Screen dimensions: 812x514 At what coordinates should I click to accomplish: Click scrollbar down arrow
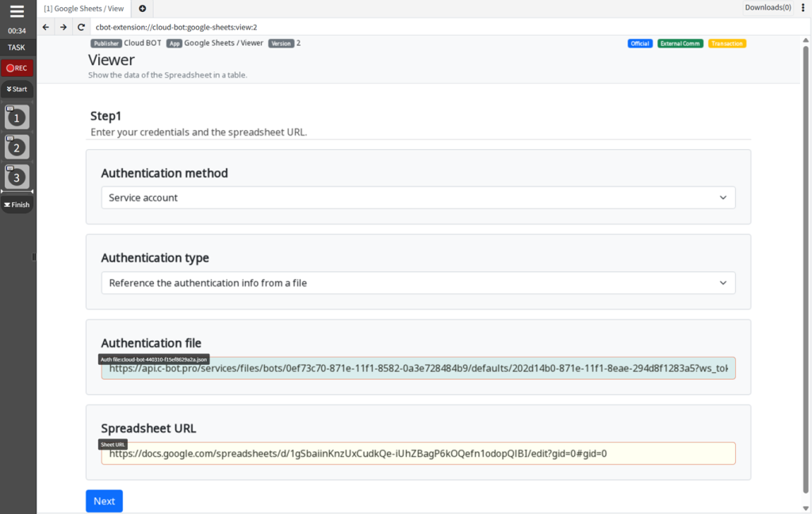pos(806,508)
